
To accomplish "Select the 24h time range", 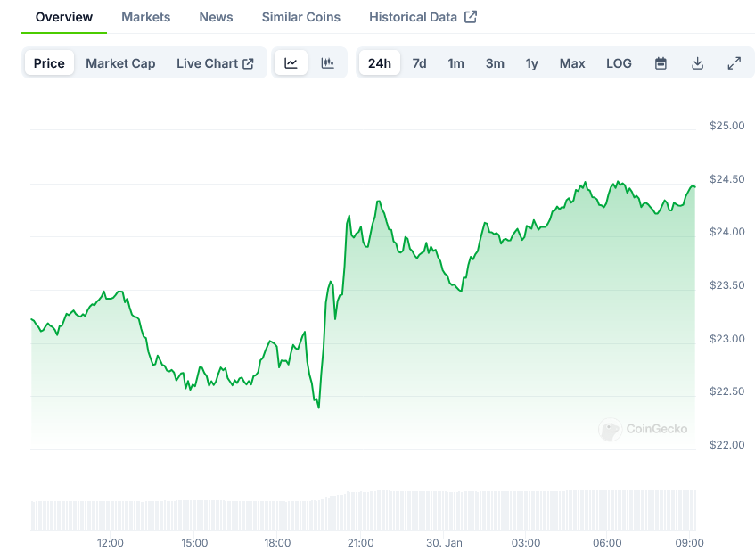I will [379, 63].
